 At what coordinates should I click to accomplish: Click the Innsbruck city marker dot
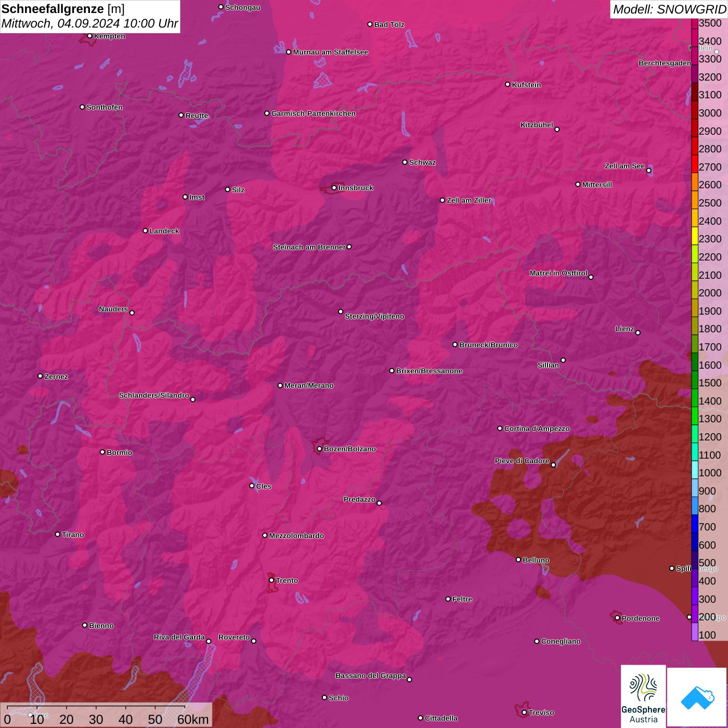click(x=334, y=188)
